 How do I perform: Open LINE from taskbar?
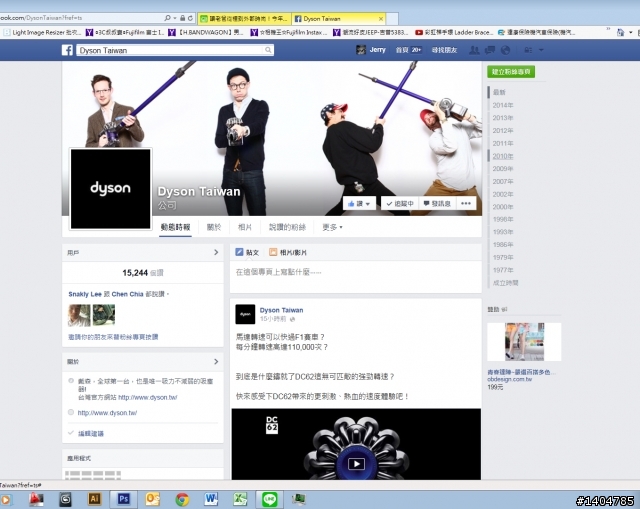(269, 499)
